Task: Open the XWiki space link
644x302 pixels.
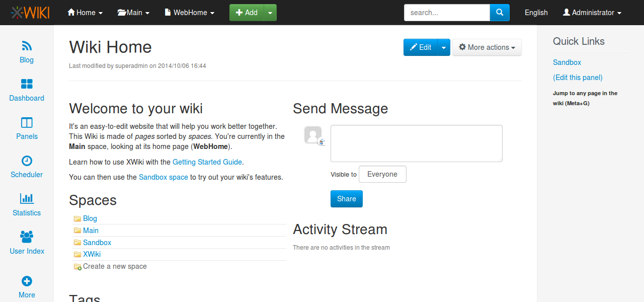Action: (92, 255)
